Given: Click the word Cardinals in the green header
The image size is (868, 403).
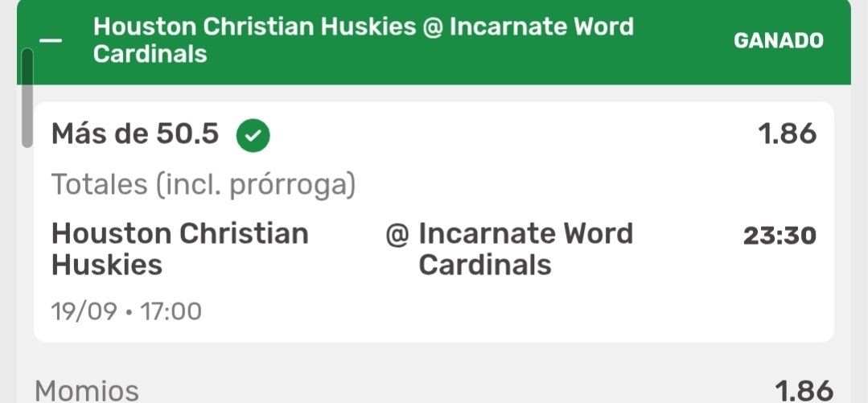Looking at the screenshot, I should (150, 54).
